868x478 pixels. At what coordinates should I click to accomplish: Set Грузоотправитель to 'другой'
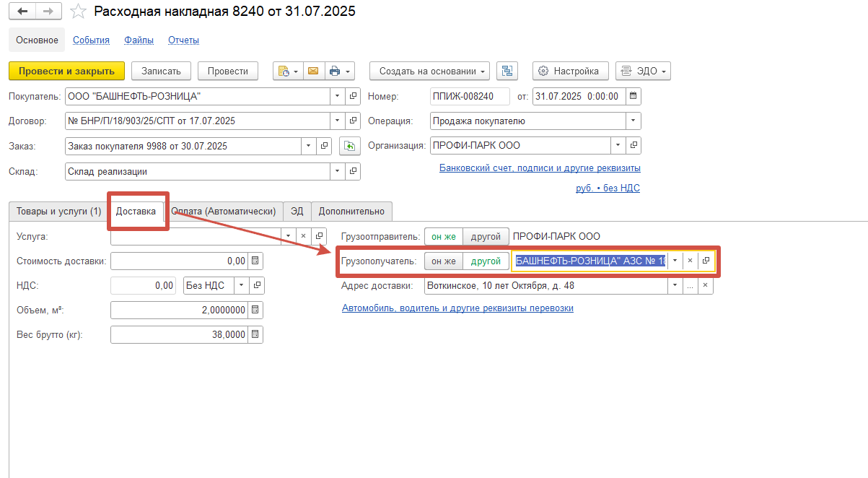(486, 236)
